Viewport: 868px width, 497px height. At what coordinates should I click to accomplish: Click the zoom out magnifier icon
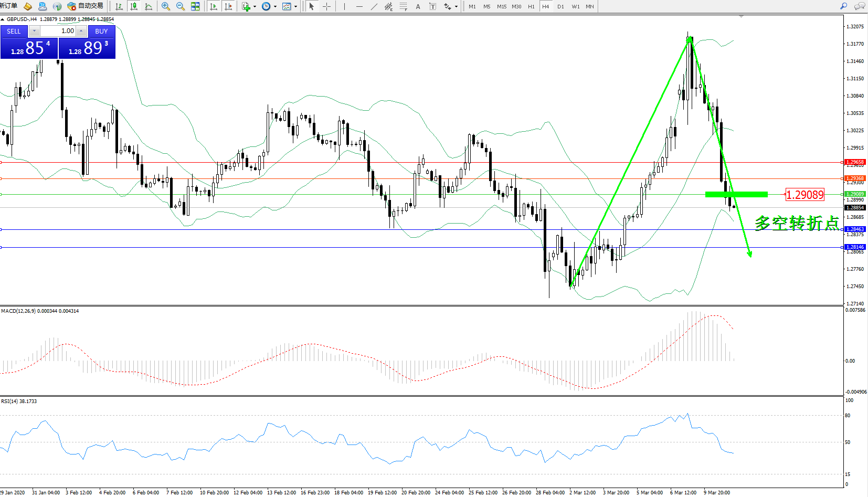[181, 6]
